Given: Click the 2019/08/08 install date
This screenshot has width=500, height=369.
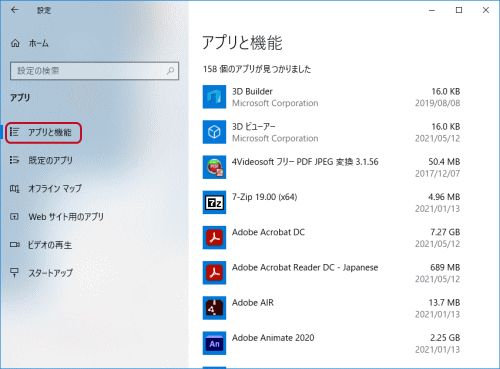Looking at the screenshot, I should (438, 103).
